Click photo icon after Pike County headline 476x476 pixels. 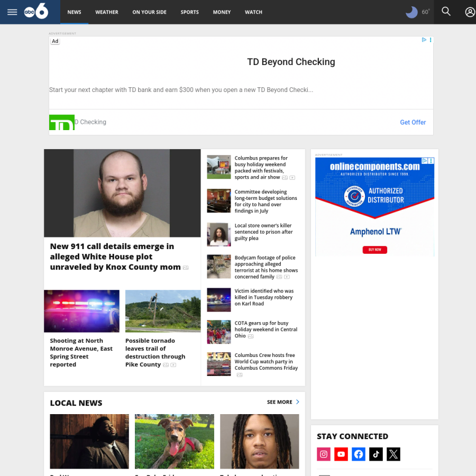coord(166,365)
